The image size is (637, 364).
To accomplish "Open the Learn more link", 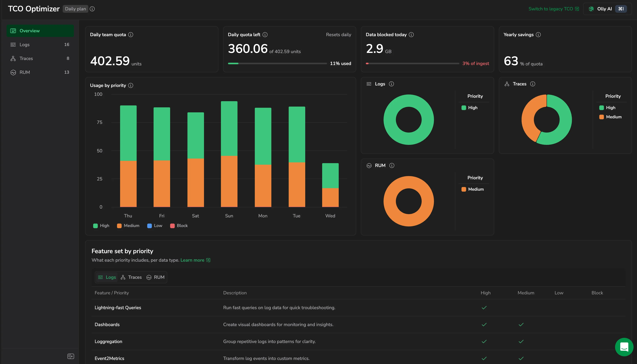I will (x=195, y=260).
